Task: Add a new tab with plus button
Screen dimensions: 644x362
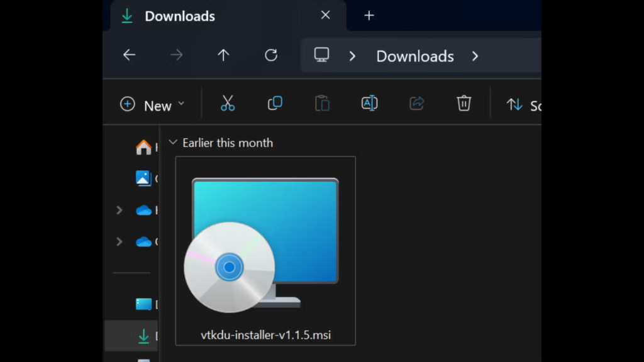Action: coord(369,16)
